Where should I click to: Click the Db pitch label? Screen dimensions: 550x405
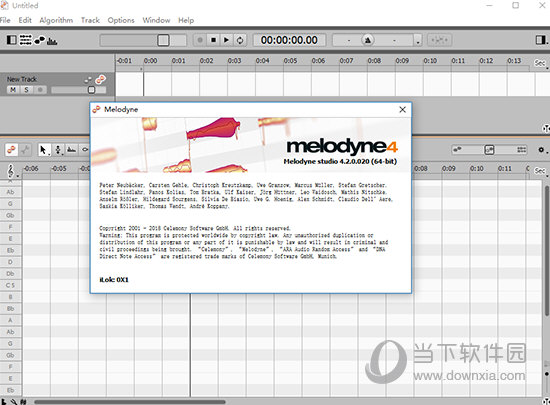click(x=11, y=274)
